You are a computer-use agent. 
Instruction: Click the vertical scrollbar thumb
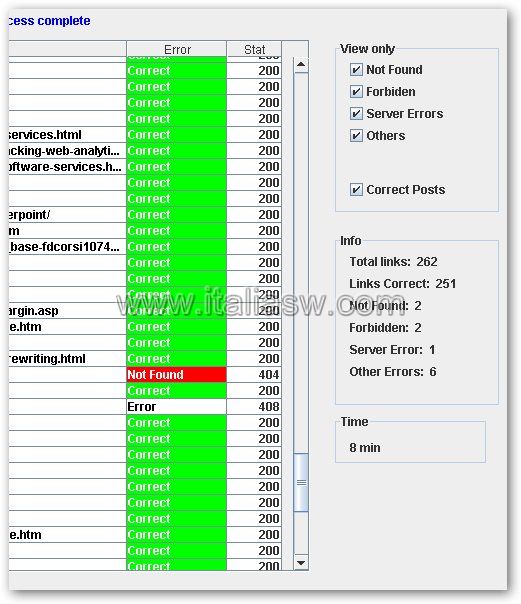coord(301,483)
